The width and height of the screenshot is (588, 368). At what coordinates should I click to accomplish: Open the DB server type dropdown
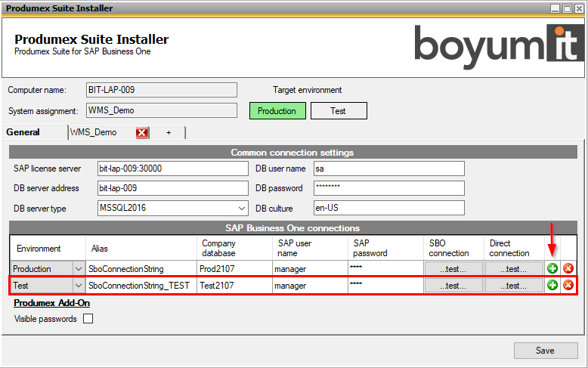coord(242,208)
